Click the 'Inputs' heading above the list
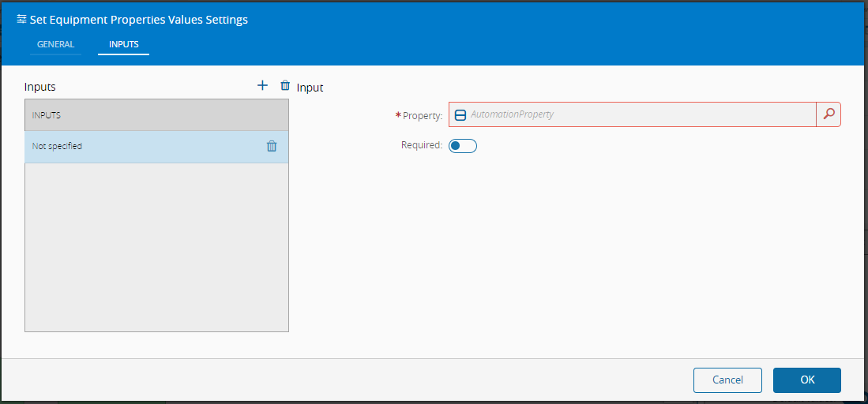Screen dimensions: 868x404 pos(39,87)
